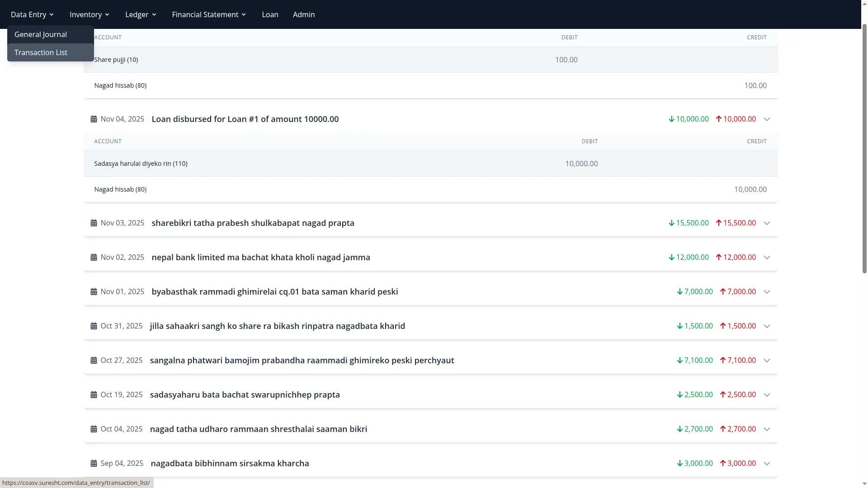
Task: Open the 'nepal bank limited ma bachat' transaction
Action: coord(261,257)
